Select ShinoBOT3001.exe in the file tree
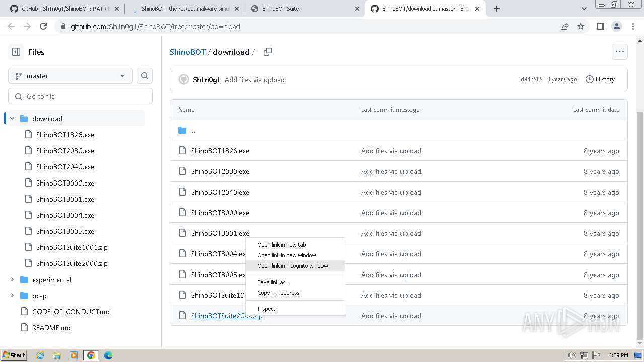This screenshot has width=644, height=362. coord(65,199)
